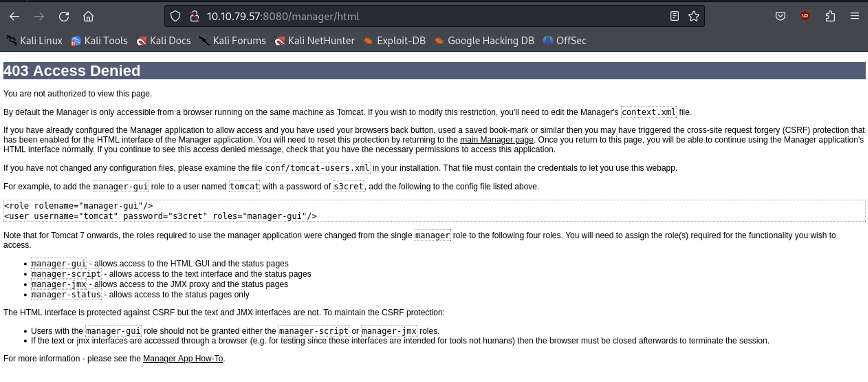868x382 pixels.
Task: Follow the Manager App How-To link
Action: point(183,359)
